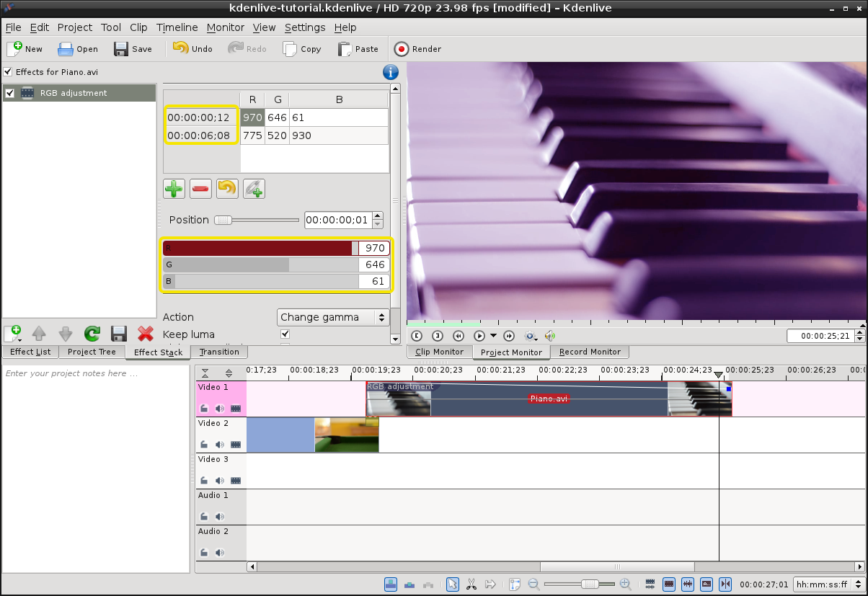Switch to the Project Tree tab
Screen dimensions: 868x596
click(x=92, y=352)
